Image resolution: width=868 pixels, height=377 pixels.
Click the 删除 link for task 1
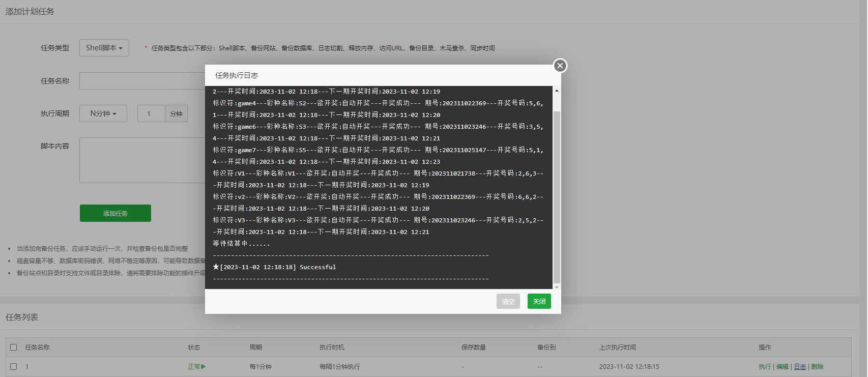817,366
